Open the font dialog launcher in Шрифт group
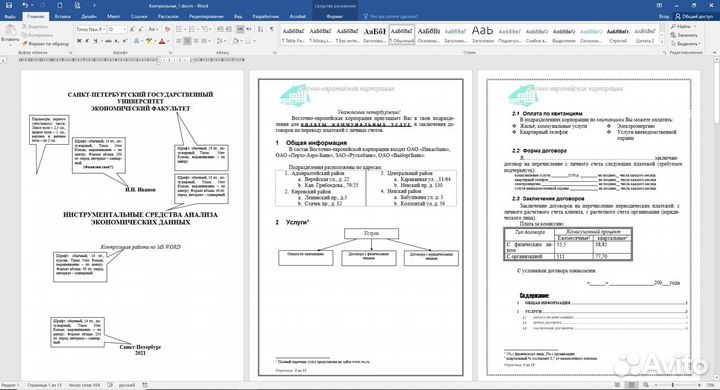The width and height of the screenshot is (720, 390). [170, 53]
